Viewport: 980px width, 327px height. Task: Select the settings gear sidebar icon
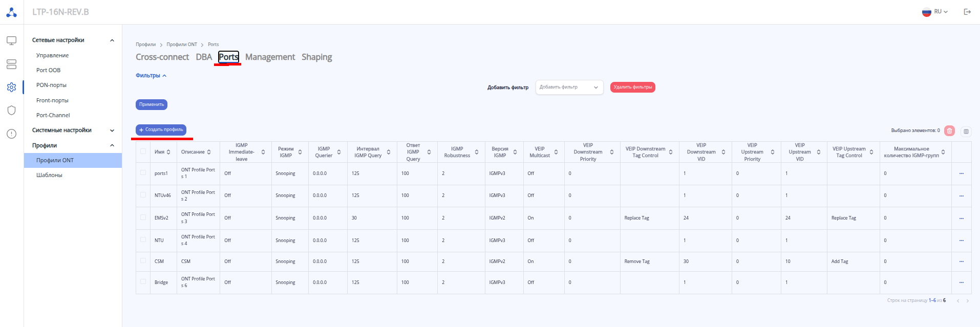pos(11,88)
